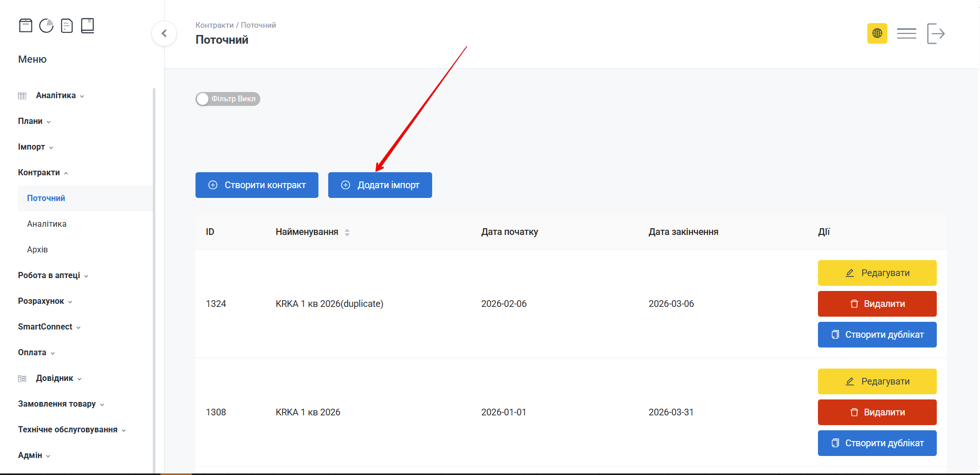Expand the Аналітика menu section

pos(56,96)
